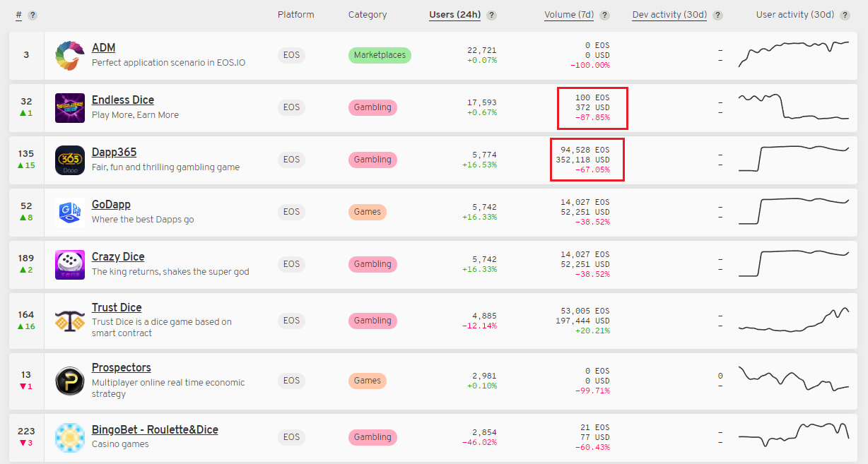Click help icon beside Dev activity (30d)
The width and height of the screenshot is (868, 464).
[x=717, y=15]
